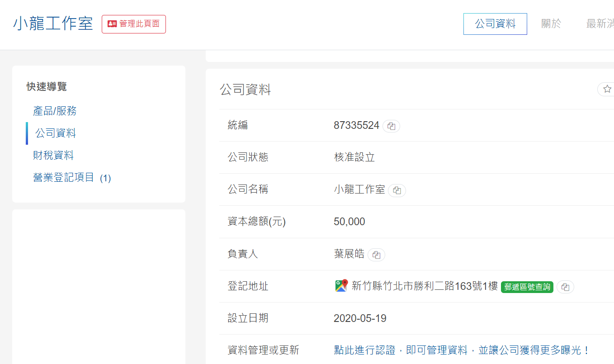Click 郵遞區號查詢 green badge
Screen dimensions: 614x364
tap(527, 287)
